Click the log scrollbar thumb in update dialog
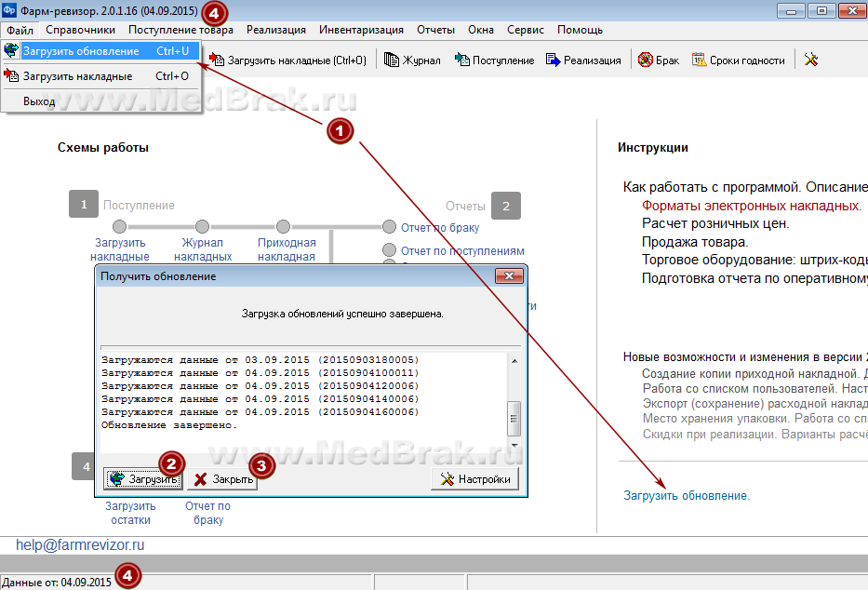868x590 pixels. coord(514,419)
